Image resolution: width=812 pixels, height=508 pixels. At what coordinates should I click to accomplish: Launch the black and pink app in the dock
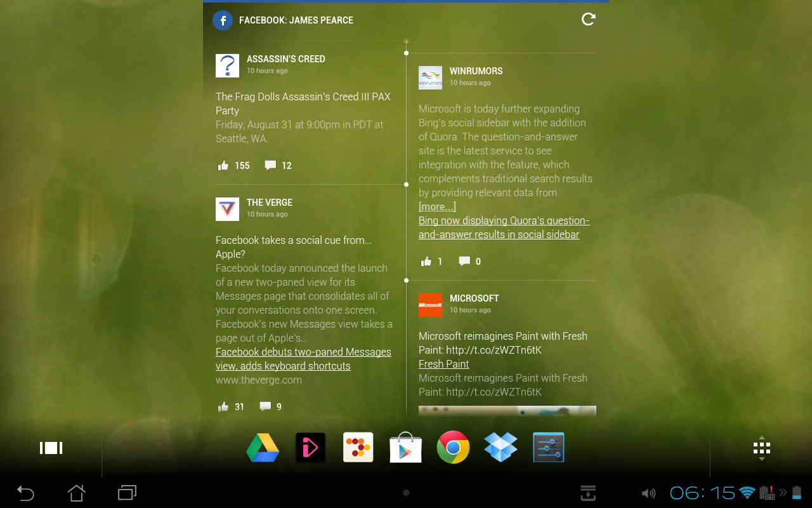click(311, 448)
